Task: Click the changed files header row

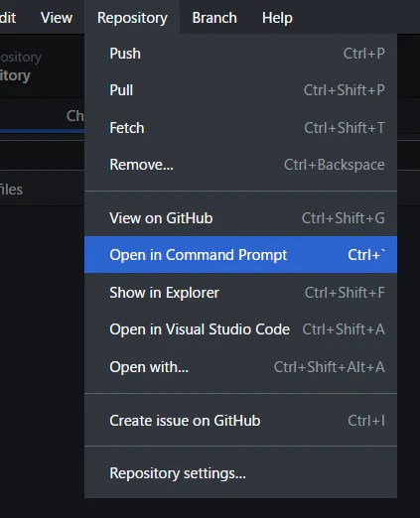Action: pos(42,190)
